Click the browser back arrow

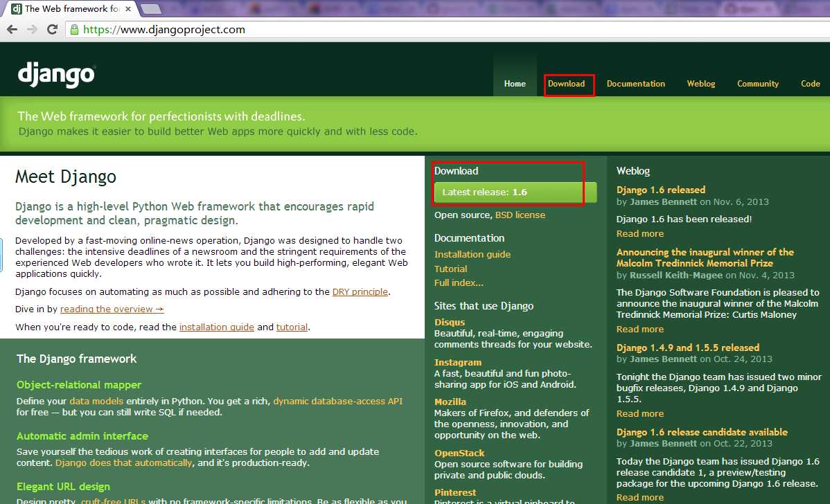[x=12, y=30]
